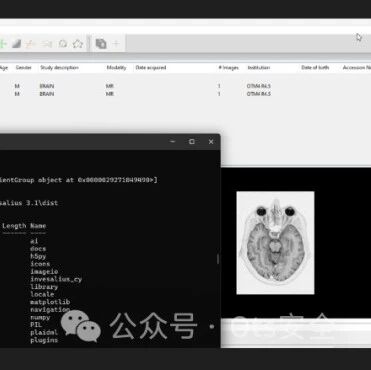Close the terminal window
371x370 pixels.
[x=211, y=142]
